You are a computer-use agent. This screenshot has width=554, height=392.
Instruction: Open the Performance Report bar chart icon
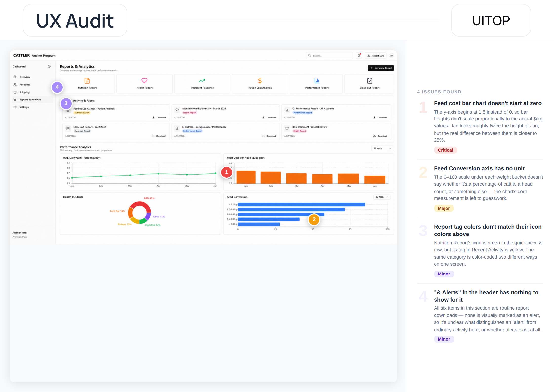(x=317, y=81)
